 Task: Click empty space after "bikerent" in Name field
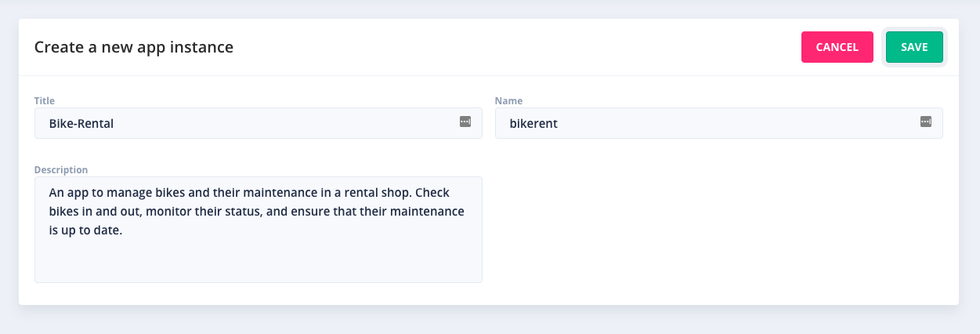736,123
